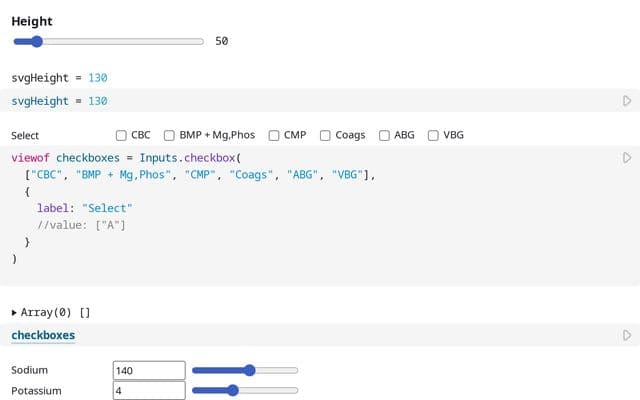Click the Height heading
Viewport: 640px width, 400px height.
(x=32, y=21)
